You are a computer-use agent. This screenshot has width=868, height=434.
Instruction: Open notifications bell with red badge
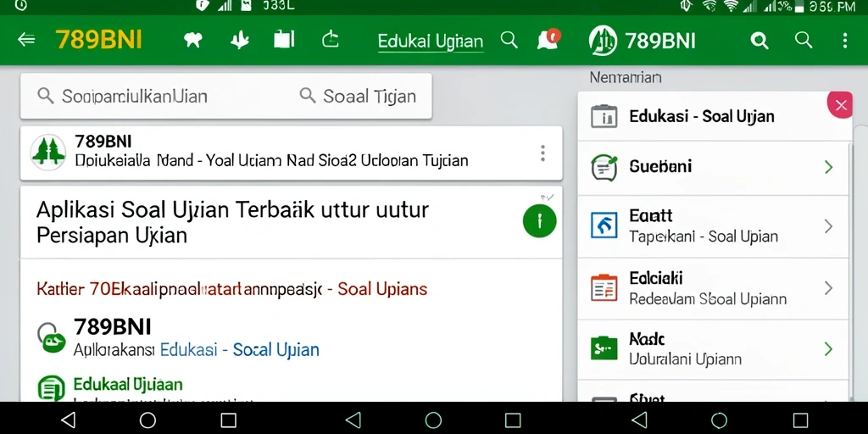[548, 39]
